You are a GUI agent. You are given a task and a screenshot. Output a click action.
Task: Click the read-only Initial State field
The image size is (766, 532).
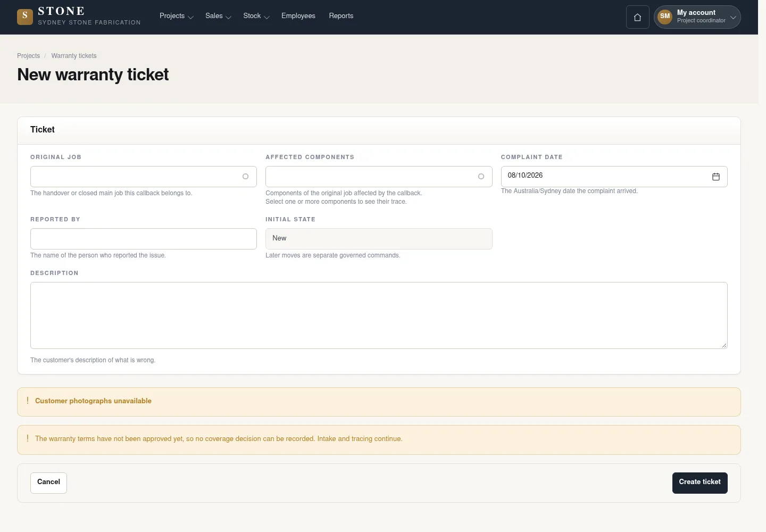(379, 239)
